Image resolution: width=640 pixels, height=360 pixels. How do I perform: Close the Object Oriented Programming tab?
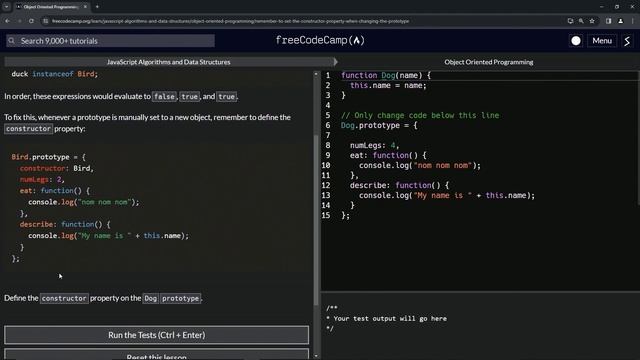tap(85, 7)
